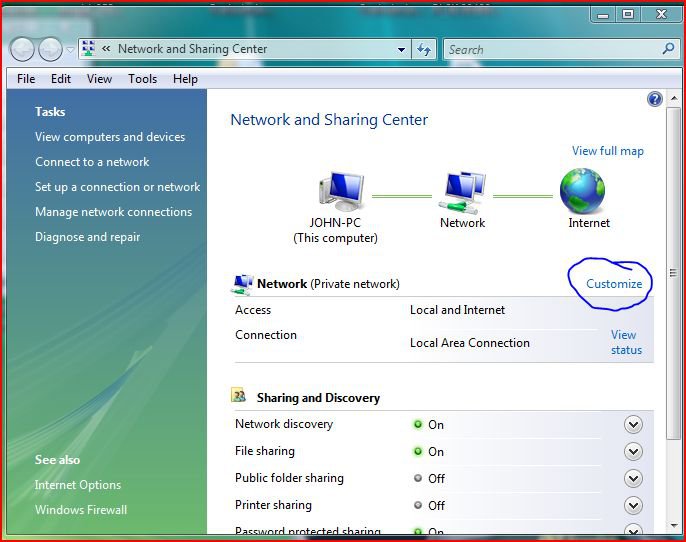Click the Refresh button beside address bar
The height and width of the screenshot is (542, 686).
point(424,49)
